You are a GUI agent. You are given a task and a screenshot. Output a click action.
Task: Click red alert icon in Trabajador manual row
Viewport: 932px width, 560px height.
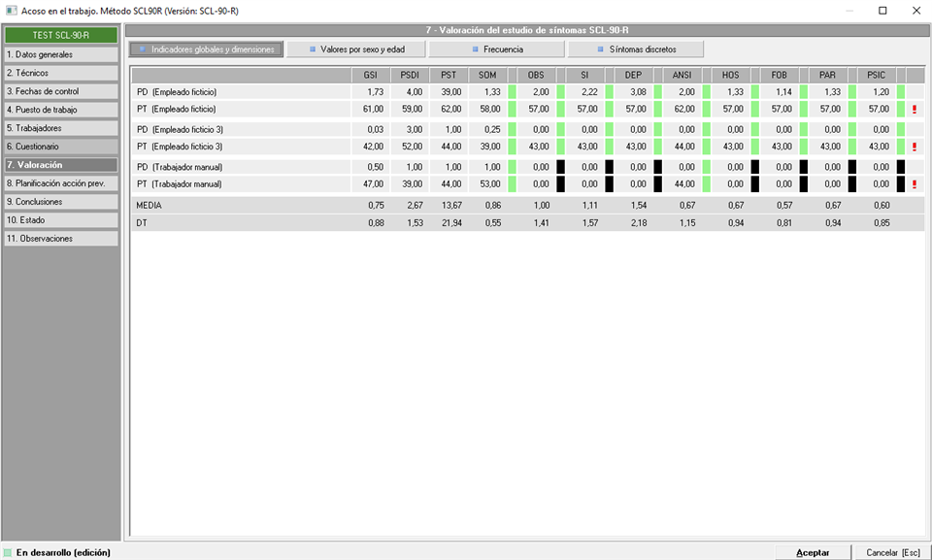[x=914, y=183]
